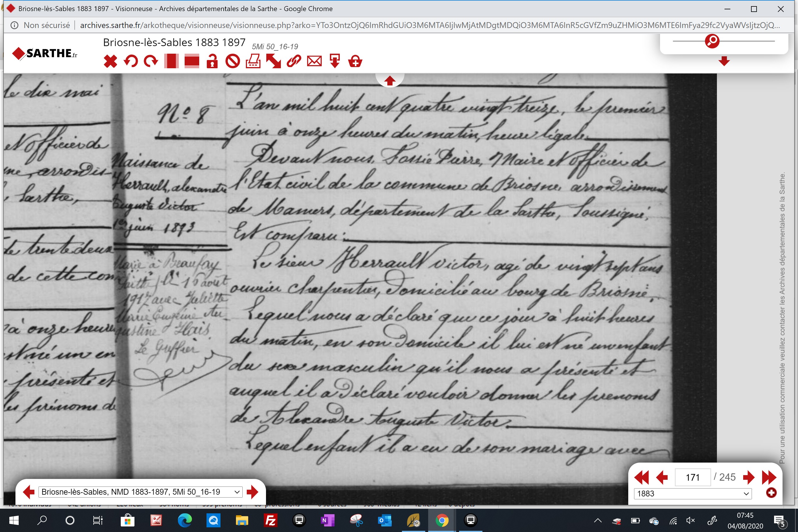The image size is (798, 532).
Task: Open the Briosne-lès-Sables register dropdown
Action: (x=141, y=492)
